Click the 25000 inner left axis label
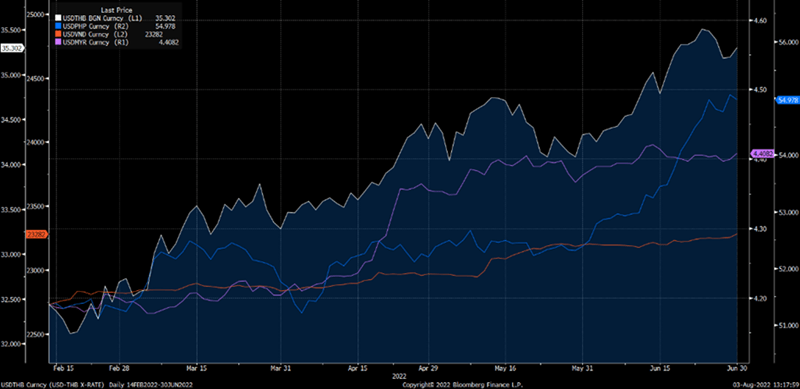The image size is (800, 389). click(x=35, y=14)
